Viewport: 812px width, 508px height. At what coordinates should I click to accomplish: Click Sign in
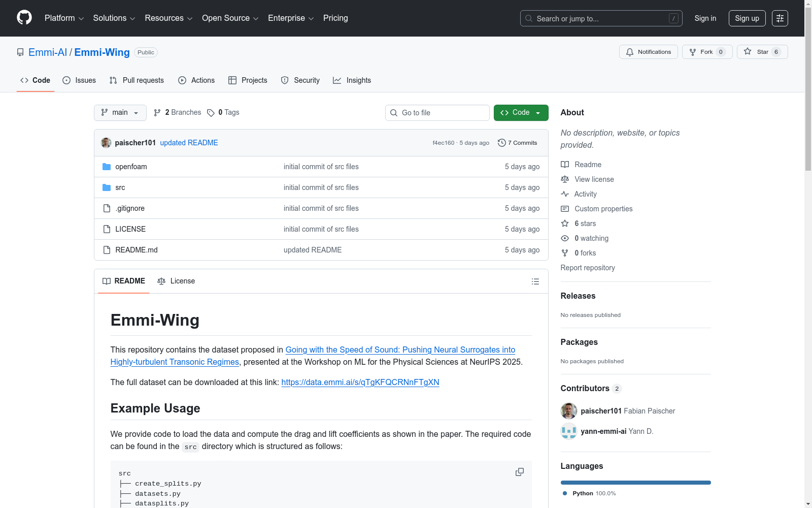pyautogui.click(x=705, y=18)
